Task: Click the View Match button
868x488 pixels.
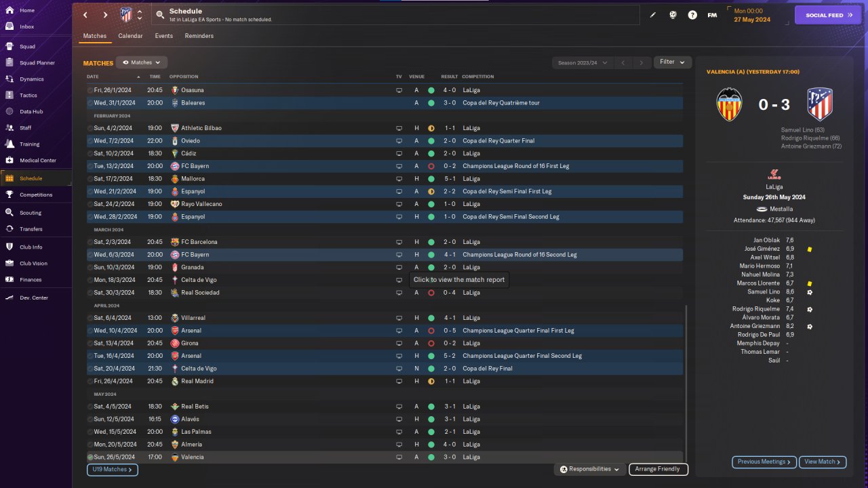Action: [823, 462]
